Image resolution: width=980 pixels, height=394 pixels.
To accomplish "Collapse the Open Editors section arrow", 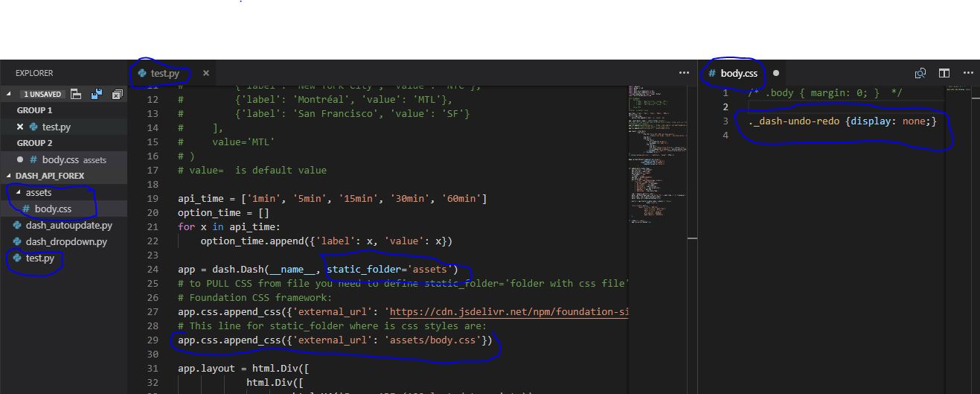I will pyautogui.click(x=9, y=94).
